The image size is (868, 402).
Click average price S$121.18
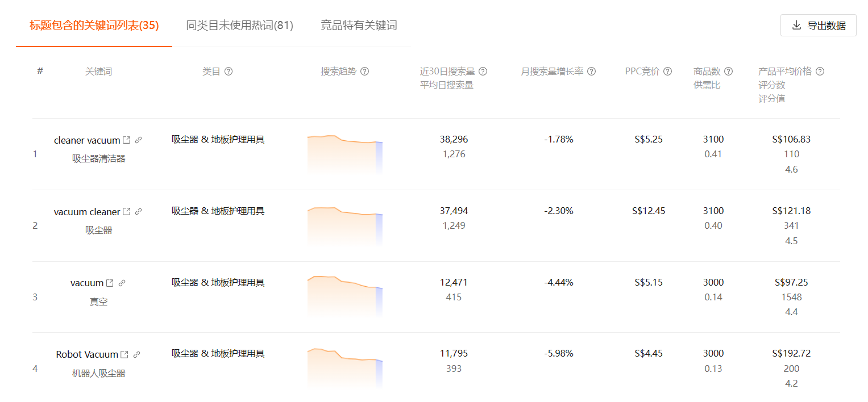[791, 211]
